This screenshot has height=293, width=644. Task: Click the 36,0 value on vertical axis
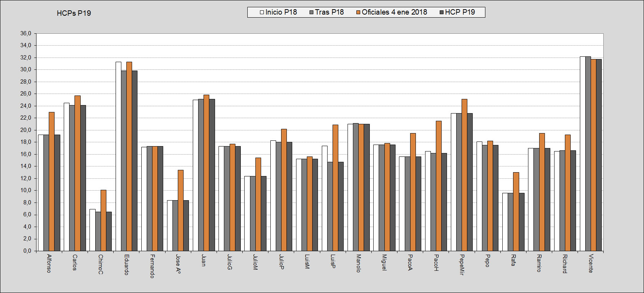coord(26,34)
